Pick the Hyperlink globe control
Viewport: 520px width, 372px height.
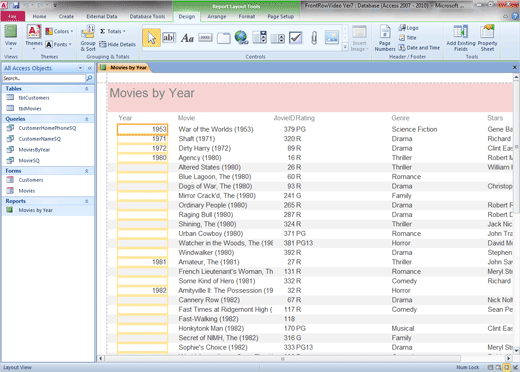click(x=241, y=38)
